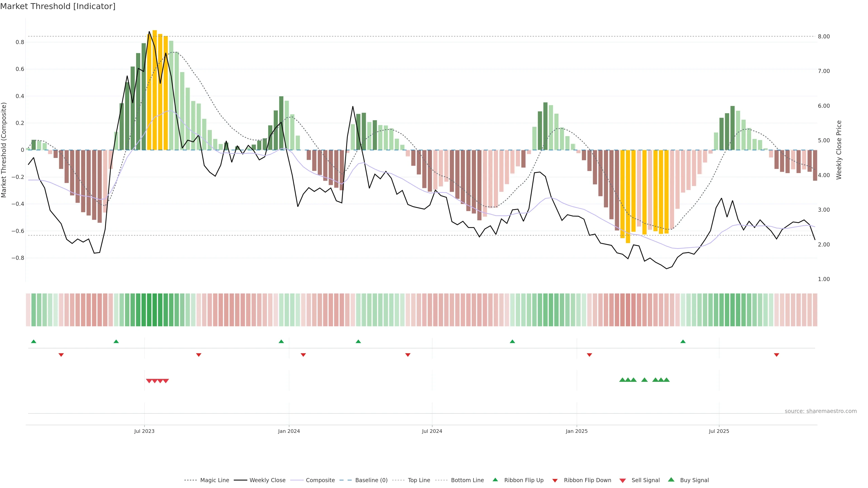The image size is (868, 488).
Task: Click Sell Signal legend triangle icon
Action: pyautogui.click(x=623, y=481)
